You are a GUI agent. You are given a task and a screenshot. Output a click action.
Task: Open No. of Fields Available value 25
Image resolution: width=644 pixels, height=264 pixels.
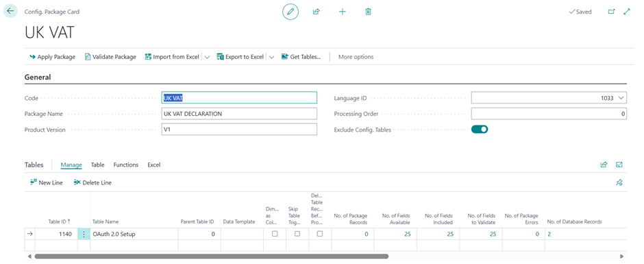coord(408,234)
